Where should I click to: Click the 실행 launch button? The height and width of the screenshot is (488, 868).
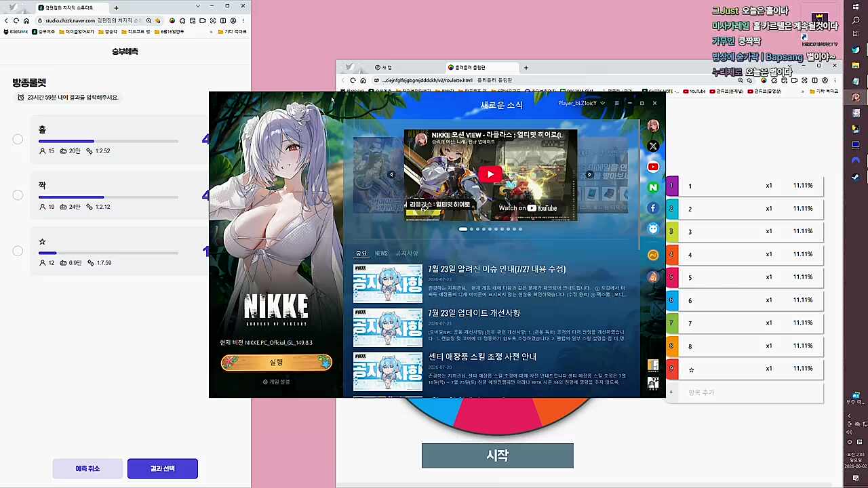pos(277,363)
